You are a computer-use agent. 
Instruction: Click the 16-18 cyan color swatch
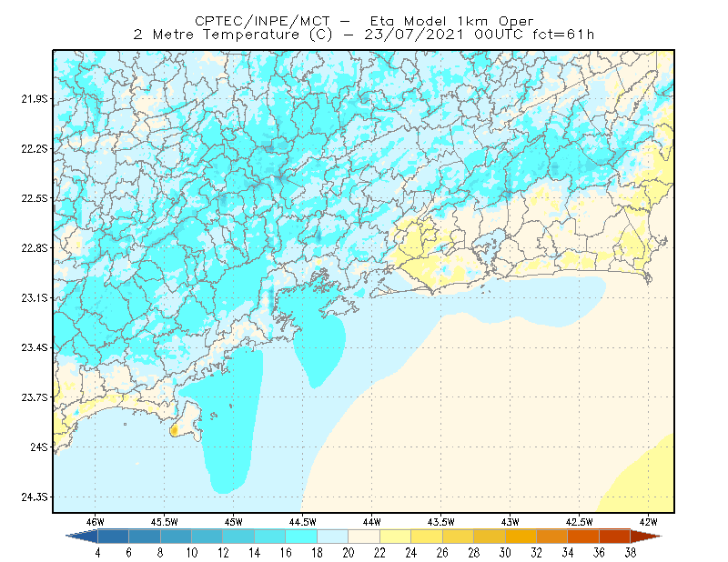301,537
